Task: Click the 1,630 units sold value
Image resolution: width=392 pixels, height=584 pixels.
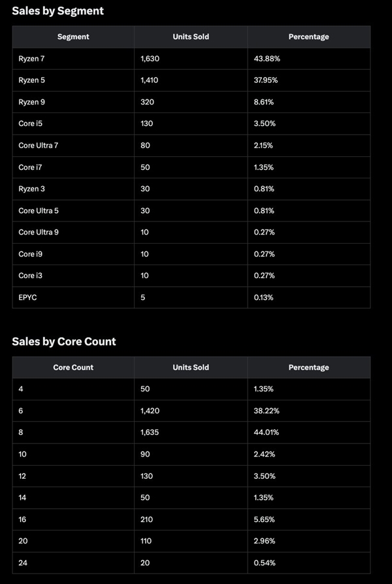Action: click(x=150, y=59)
